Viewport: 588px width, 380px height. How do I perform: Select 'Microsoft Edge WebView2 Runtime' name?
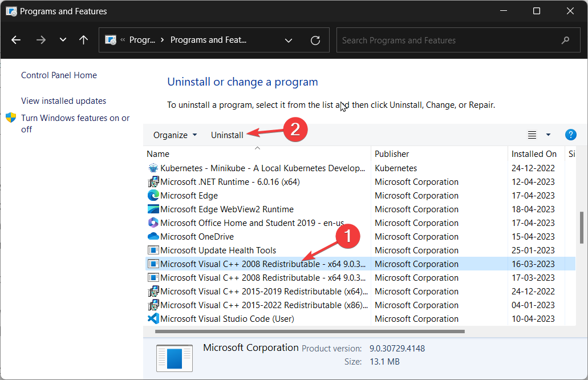click(227, 209)
